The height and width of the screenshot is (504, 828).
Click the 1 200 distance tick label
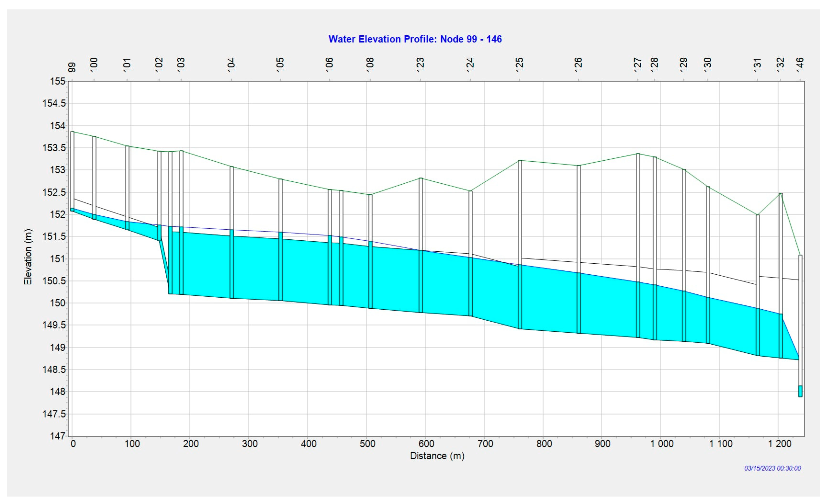pos(780,444)
